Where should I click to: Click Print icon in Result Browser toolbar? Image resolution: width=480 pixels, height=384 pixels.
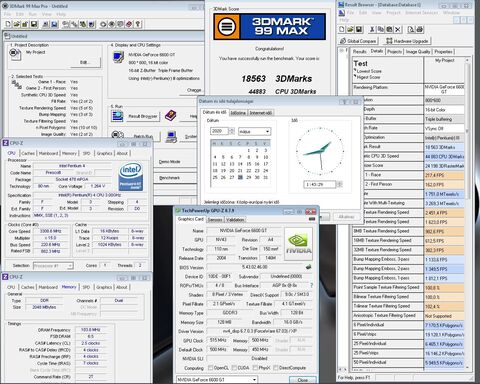pyautogui.click(x=420, y=30)
